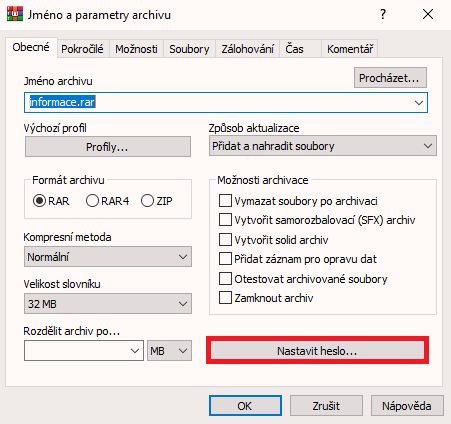
Task: Open the MB unit dropdown
Action: 169,351
